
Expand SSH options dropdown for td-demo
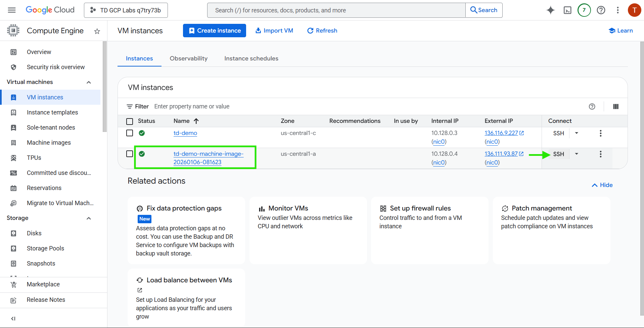click(577, 133)
